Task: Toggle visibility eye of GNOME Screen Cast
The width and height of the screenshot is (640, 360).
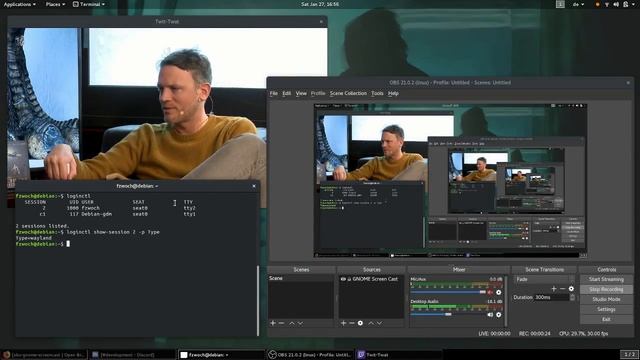Action: tap(343, 279)
